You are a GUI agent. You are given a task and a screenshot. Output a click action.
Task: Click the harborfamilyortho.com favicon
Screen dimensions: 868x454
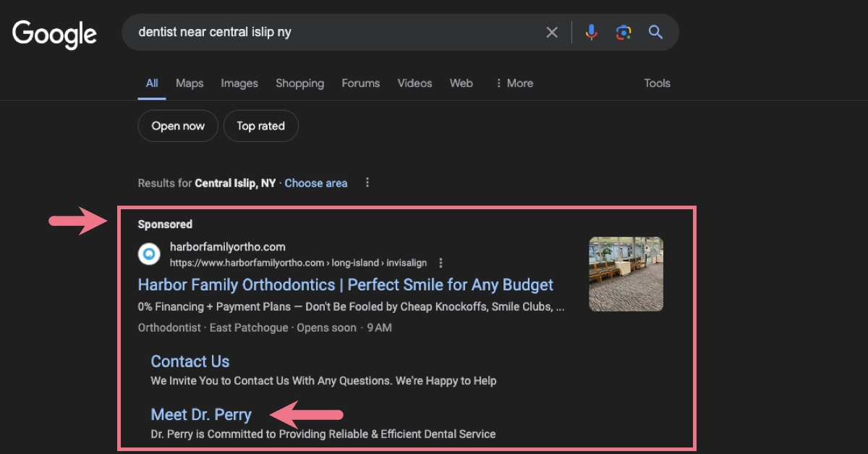[x=148, y=254]
